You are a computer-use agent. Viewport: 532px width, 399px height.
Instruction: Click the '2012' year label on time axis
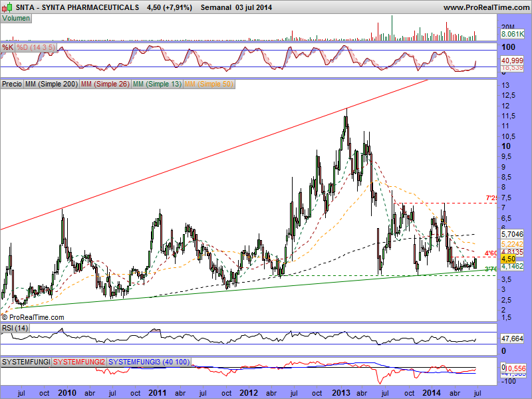tap(249, 393)
